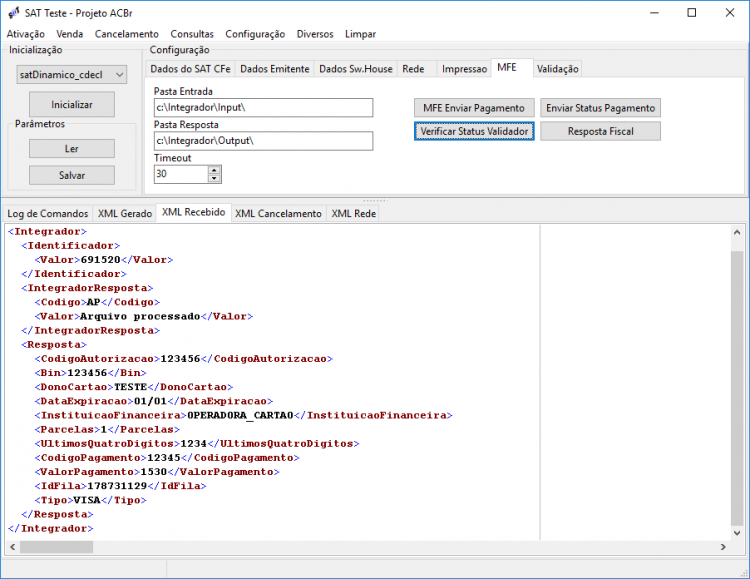Click the vertical scrollbar thumb
This screenshot has width=750, height=579.
[737, 387]
